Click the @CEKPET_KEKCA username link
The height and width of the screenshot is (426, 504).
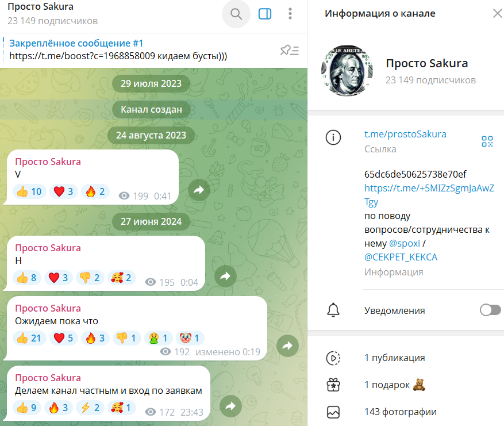[400, 256]
